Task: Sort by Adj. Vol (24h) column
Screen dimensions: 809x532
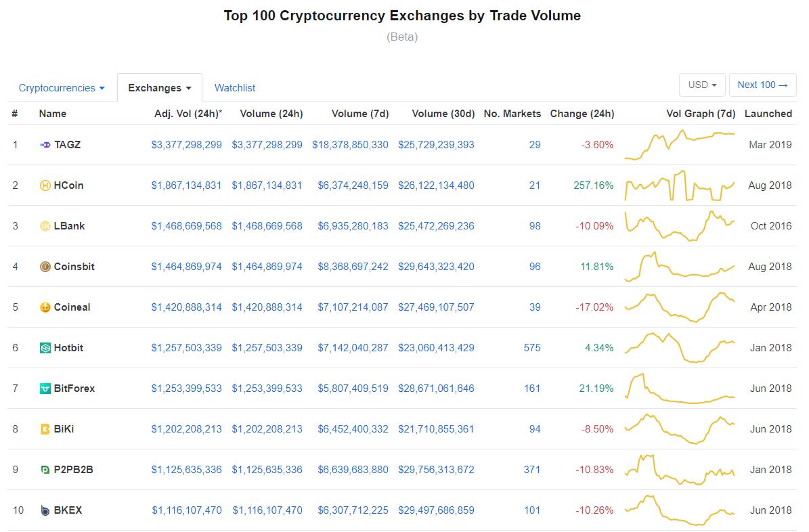Action: tap(188, 114)
